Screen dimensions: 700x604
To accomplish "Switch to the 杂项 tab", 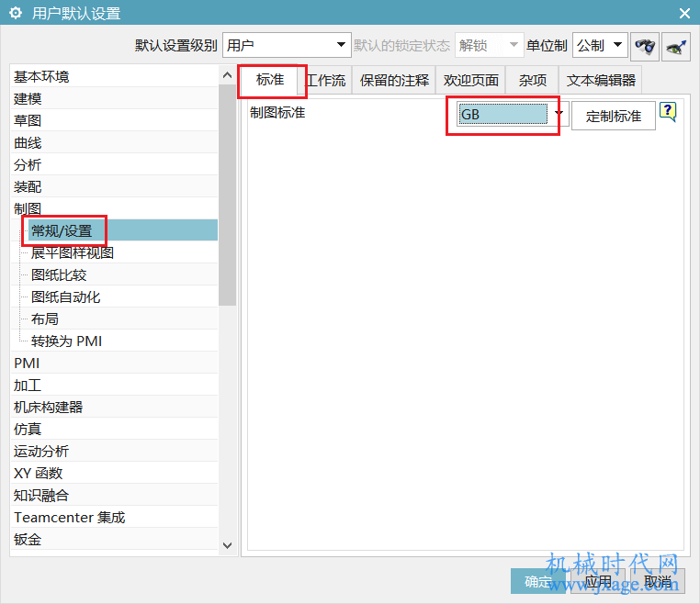I will tap(532, 80).
